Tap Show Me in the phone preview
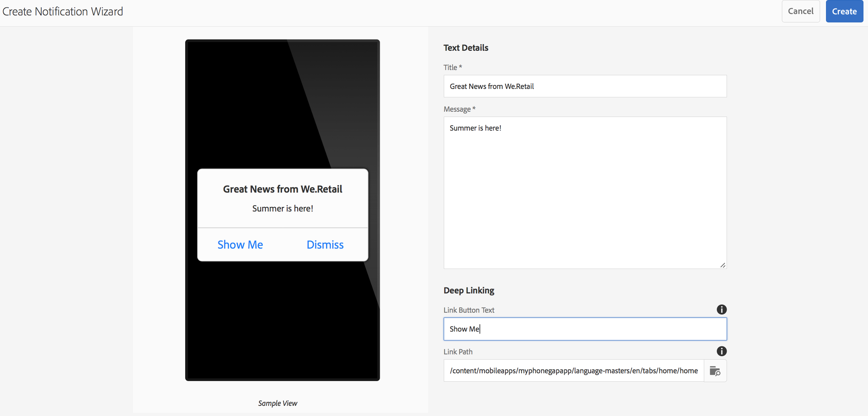 tap(240, 244)
